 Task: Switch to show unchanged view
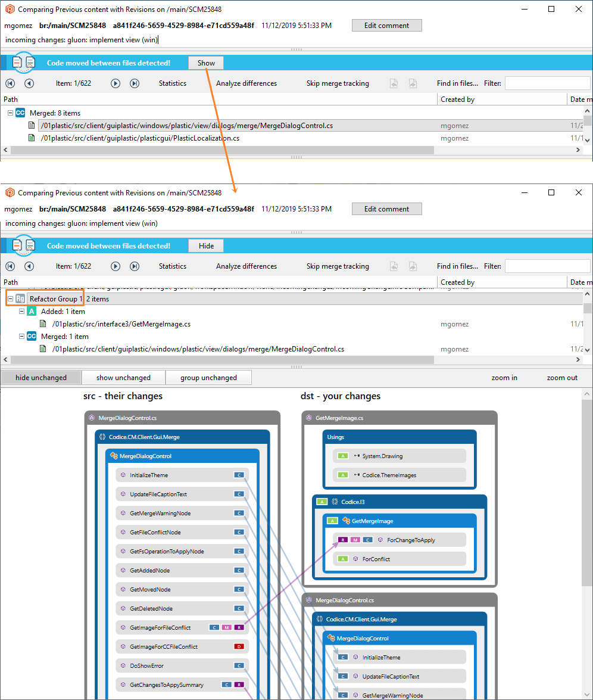point(124,378)
